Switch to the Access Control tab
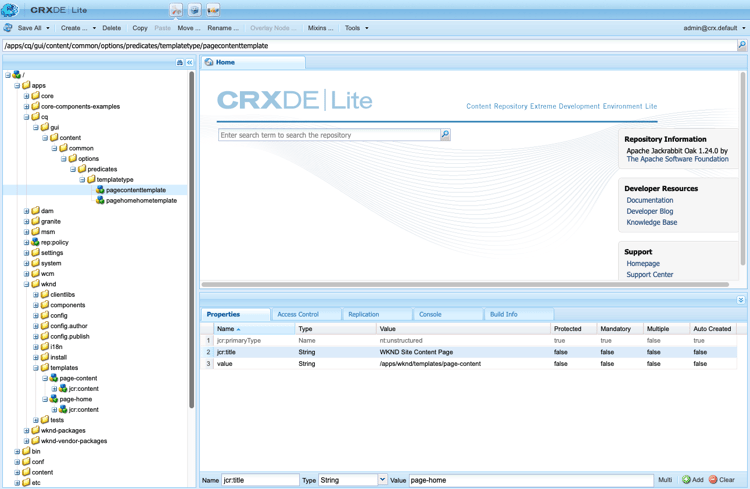 (307, 314)
